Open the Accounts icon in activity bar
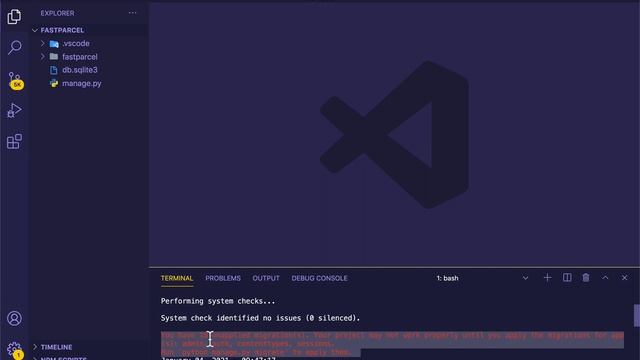 click(x=14, y=318)
